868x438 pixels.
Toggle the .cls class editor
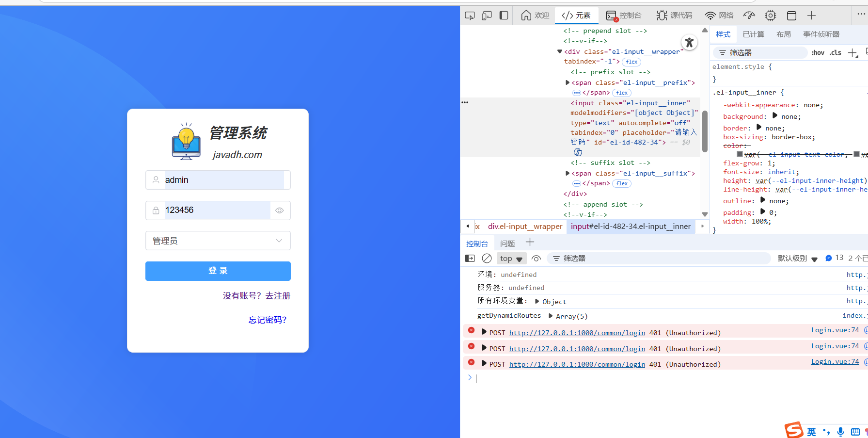(835, 52)
